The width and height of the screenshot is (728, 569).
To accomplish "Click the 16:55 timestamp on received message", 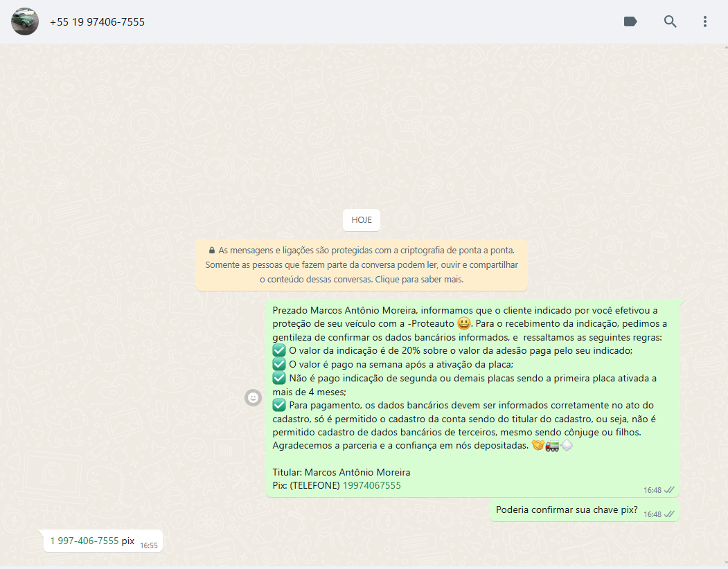I will (149, 545).
